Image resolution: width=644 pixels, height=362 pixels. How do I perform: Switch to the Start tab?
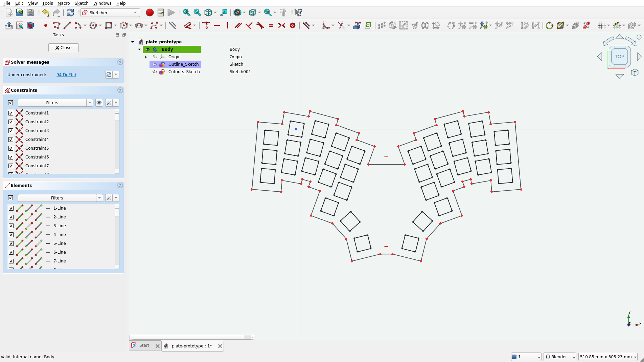tap(144, 345)
